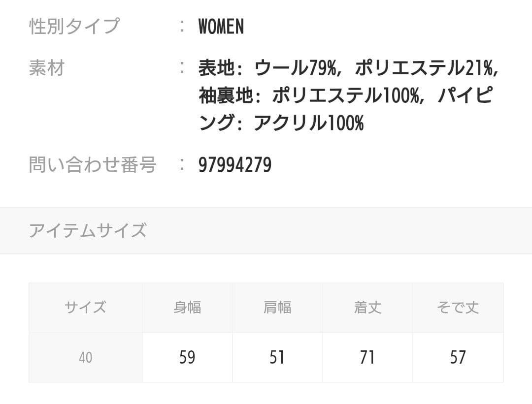Click the サイズ column header
This screenshot has width=532, height=404.
[x=85, y=308]
